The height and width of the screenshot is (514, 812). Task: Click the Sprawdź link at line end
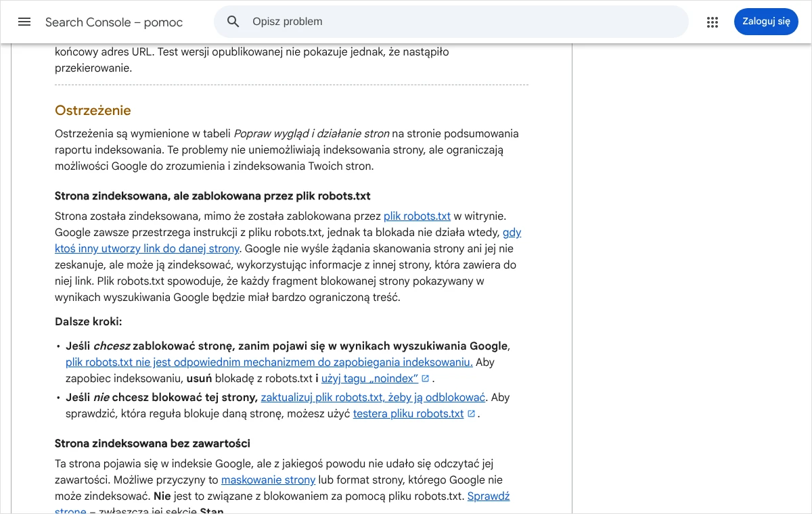click(489, 496)
